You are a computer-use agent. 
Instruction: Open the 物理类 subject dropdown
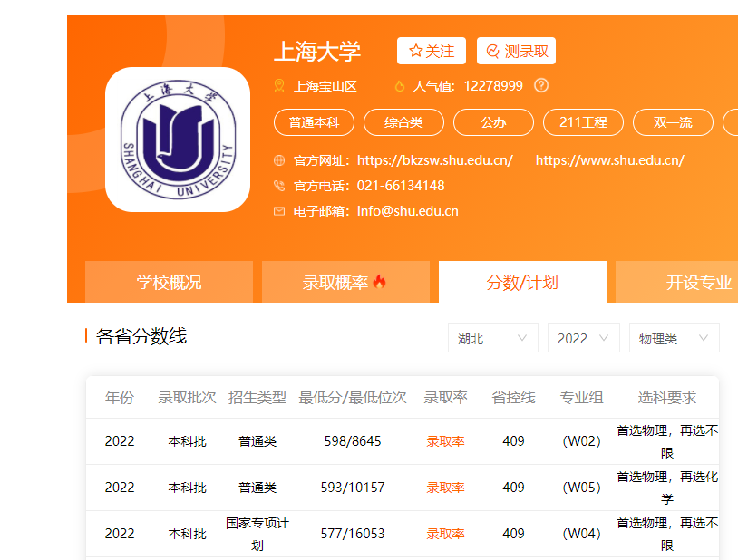point(674,338)
